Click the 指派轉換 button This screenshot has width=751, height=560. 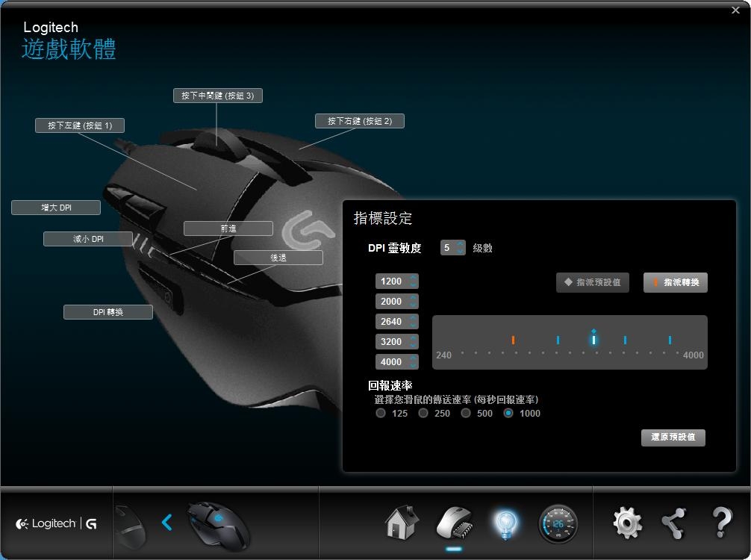[x=676, y=283]
